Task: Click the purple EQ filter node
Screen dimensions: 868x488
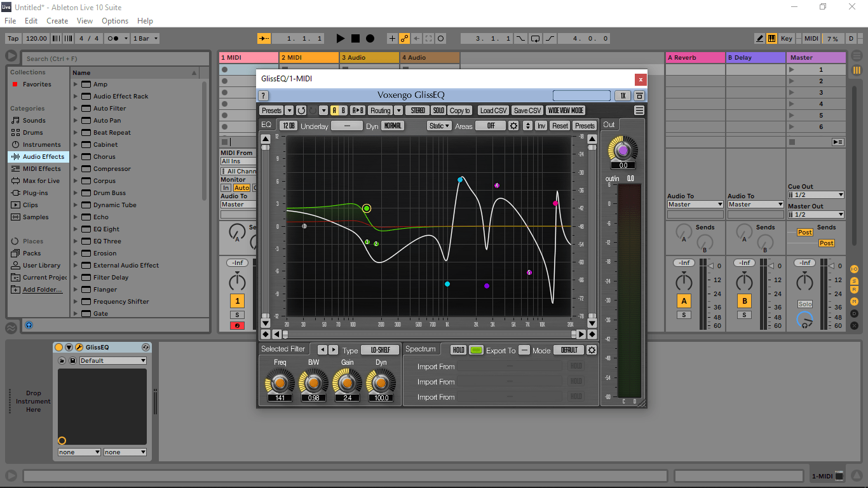Action: click(487, 286)
